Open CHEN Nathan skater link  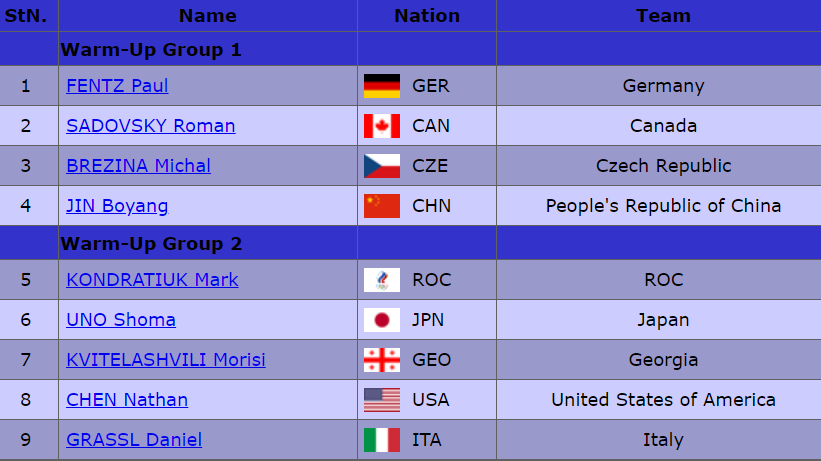pyautogui.click(x=127, y=400)
